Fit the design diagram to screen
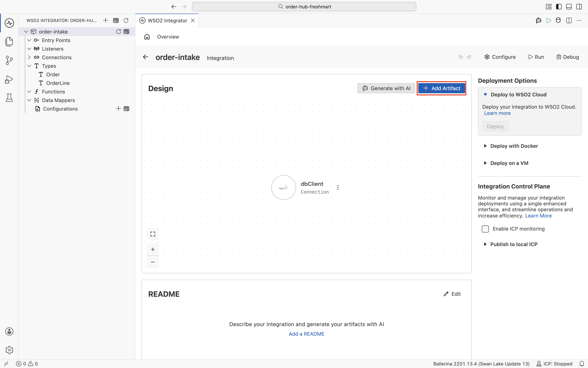 pos(153,234)
